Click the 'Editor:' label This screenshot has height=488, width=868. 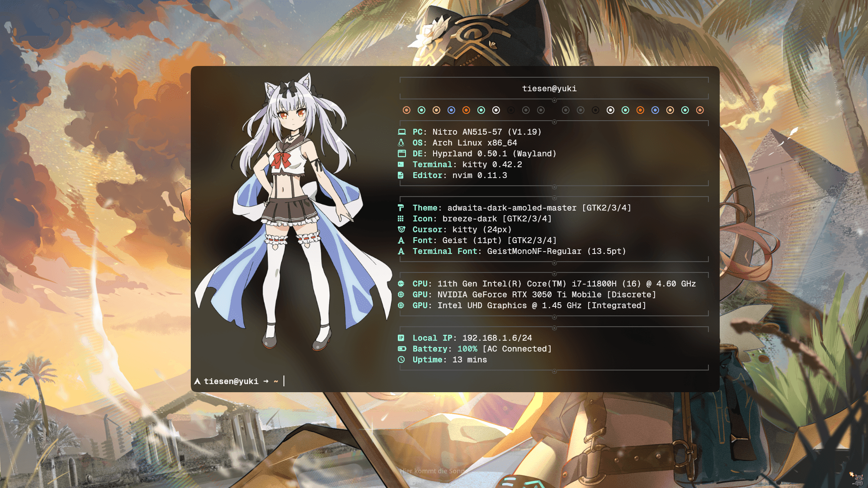point(429,175)
